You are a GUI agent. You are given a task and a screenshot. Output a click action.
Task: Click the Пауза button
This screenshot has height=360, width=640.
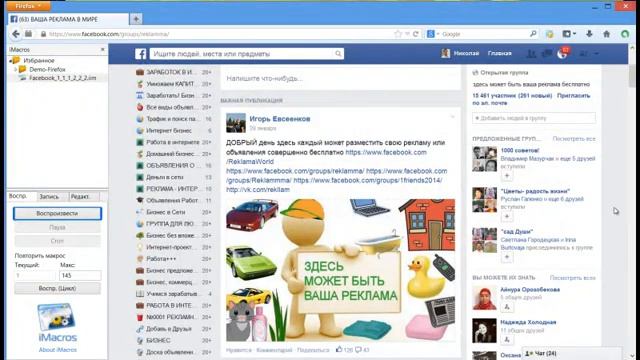(57, 227)
